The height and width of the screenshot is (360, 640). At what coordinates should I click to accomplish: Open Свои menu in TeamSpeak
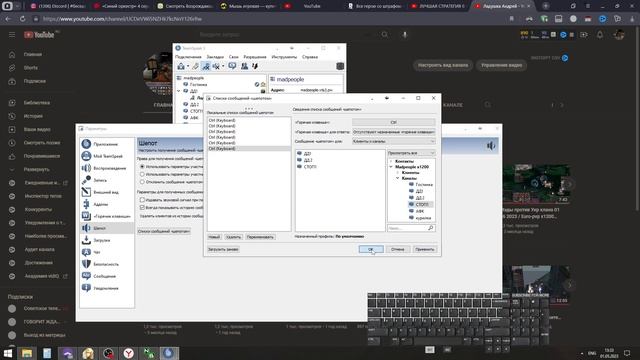233,57
